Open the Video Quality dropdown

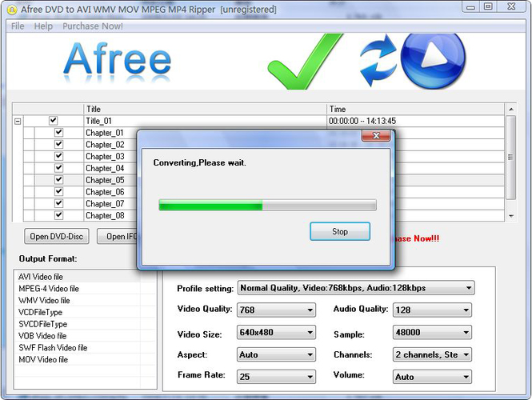(276, 310)
